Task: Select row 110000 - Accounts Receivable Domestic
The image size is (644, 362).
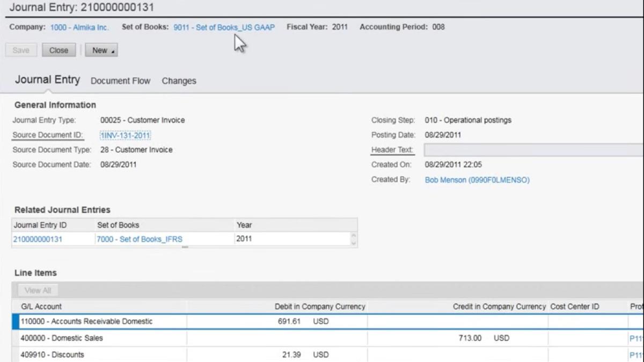Action: (327, 322)
